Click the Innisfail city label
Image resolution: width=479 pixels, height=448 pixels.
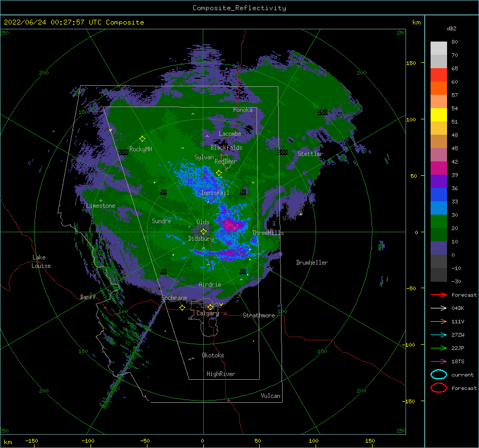click(x=215, y=193)
